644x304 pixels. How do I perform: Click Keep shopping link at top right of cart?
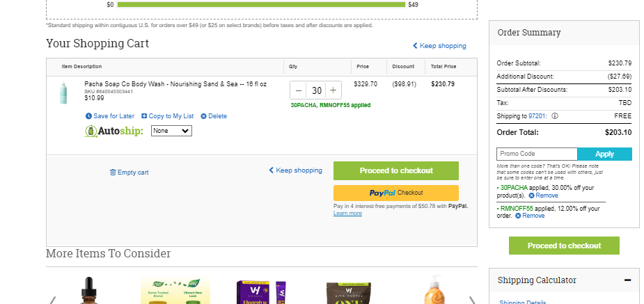click(439, 45)
